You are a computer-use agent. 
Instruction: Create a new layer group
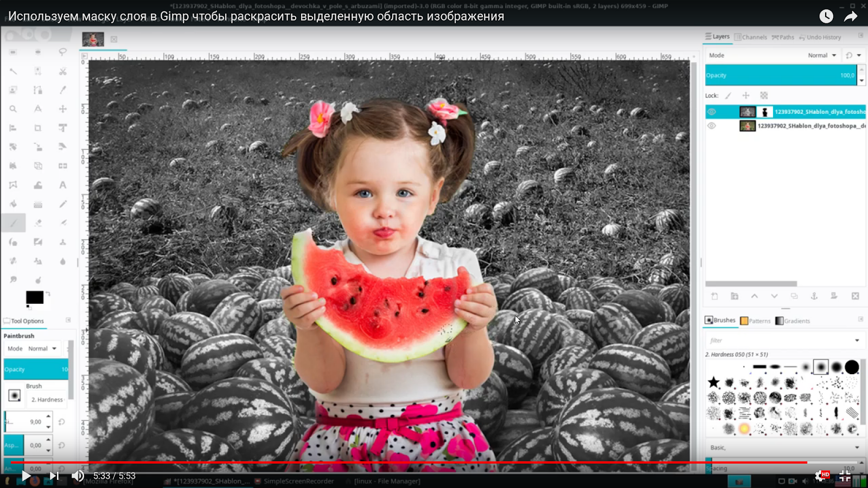coord(735,296)
